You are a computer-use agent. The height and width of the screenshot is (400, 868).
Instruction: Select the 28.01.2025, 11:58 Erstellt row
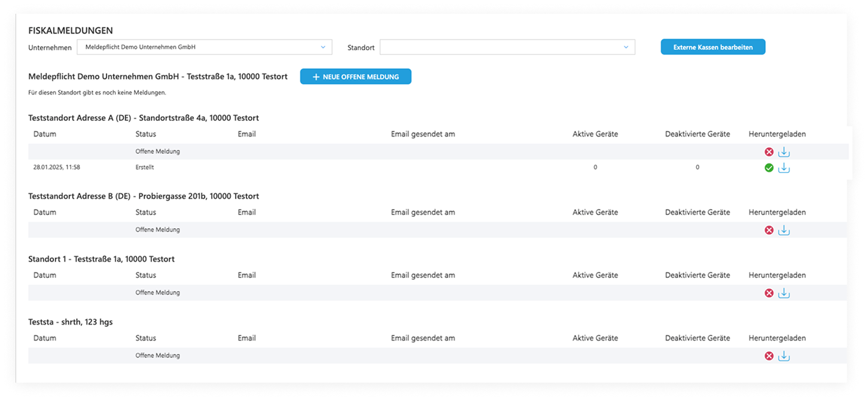click(x=359, y=168)
